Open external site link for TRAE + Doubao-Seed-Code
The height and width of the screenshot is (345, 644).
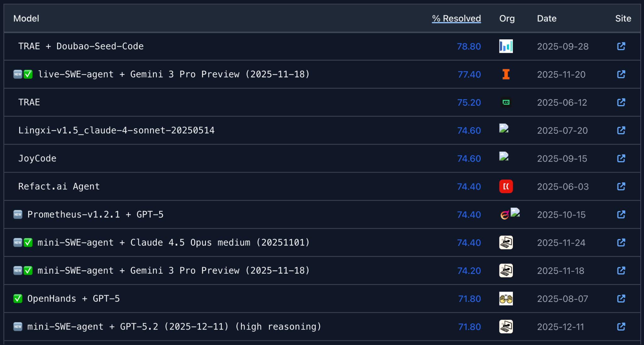[x=621, y=46]
